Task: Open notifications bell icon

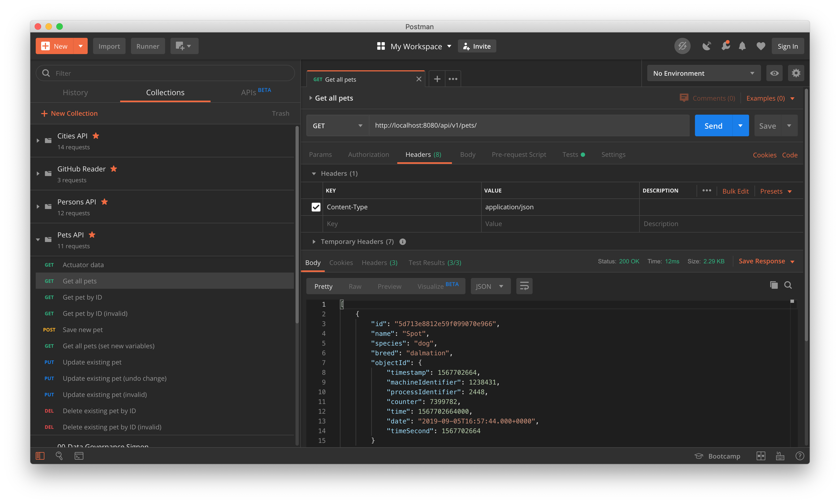Action: point(742,46)
